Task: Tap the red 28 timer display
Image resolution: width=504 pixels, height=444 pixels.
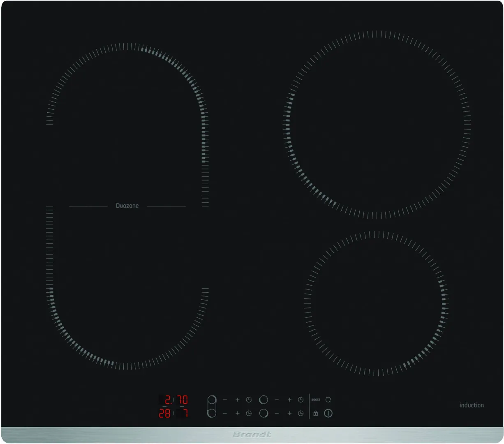Action: click(x=164, y=413)
